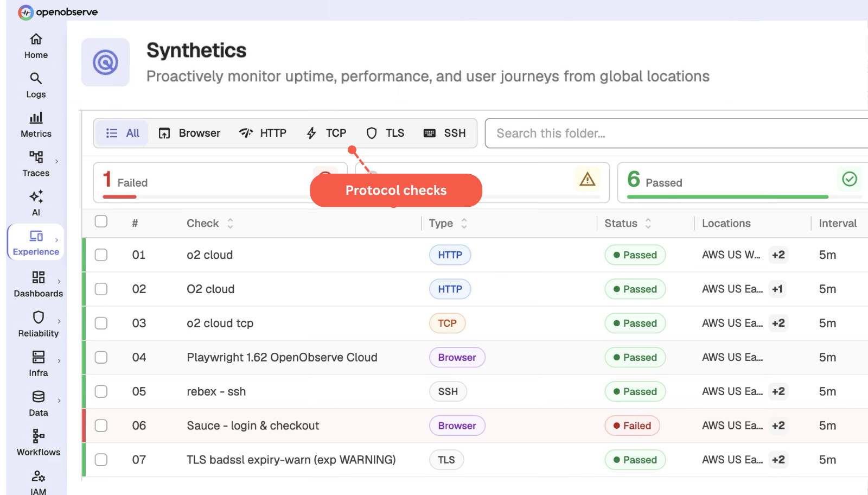
Task: Open the AI sparkle icon
Action: click(36, 196)
